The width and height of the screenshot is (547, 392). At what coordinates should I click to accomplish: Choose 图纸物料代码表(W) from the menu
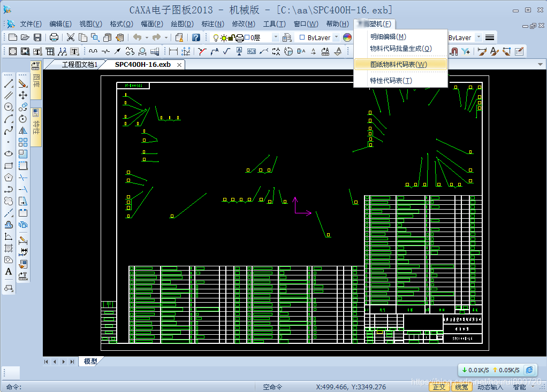point(398,64)
